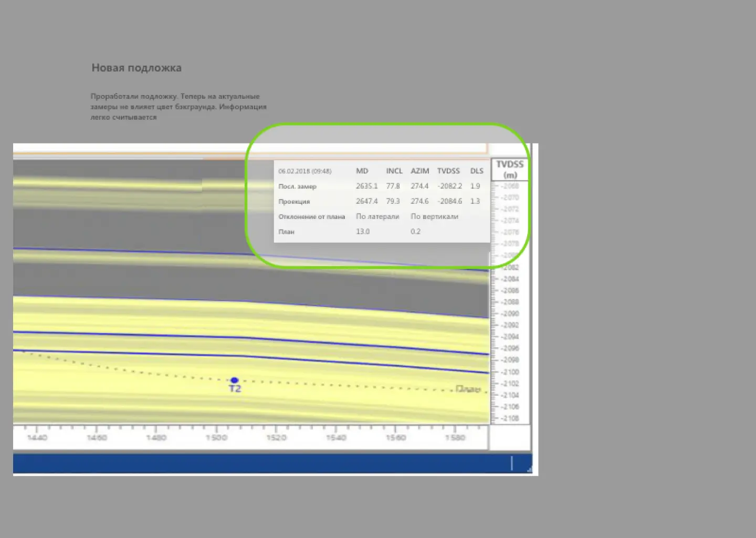The width and height of the screenshot is (756, 538).
Task: Click the MD value 2635.1
Action: click(x=366, y=186)
